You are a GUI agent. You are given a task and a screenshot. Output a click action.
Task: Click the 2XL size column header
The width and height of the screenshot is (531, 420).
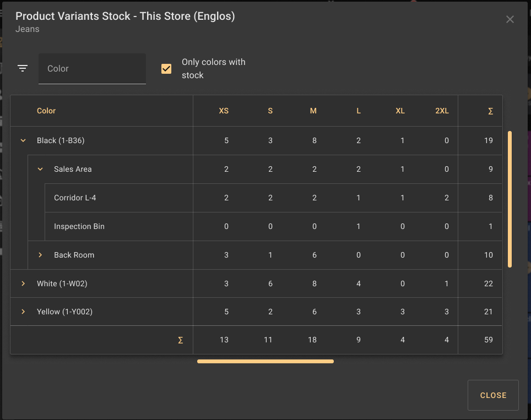[442, 111]
